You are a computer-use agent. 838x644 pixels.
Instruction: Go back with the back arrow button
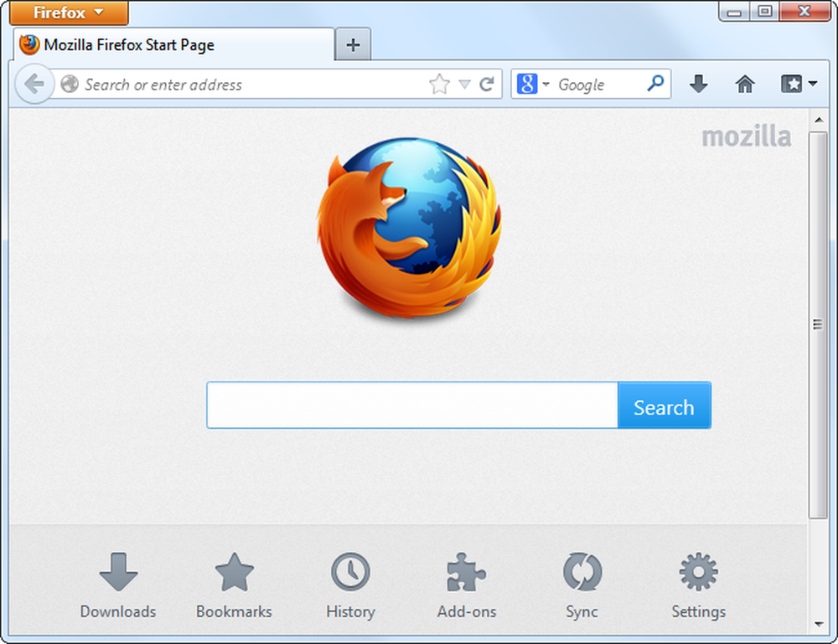point(34,84)
